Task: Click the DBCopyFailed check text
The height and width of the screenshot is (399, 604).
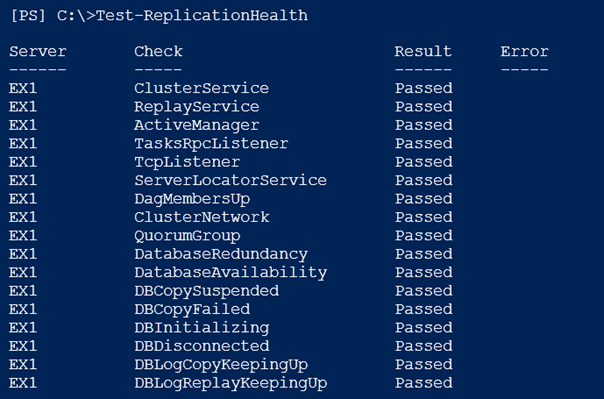Action: (x=192, y=310)
